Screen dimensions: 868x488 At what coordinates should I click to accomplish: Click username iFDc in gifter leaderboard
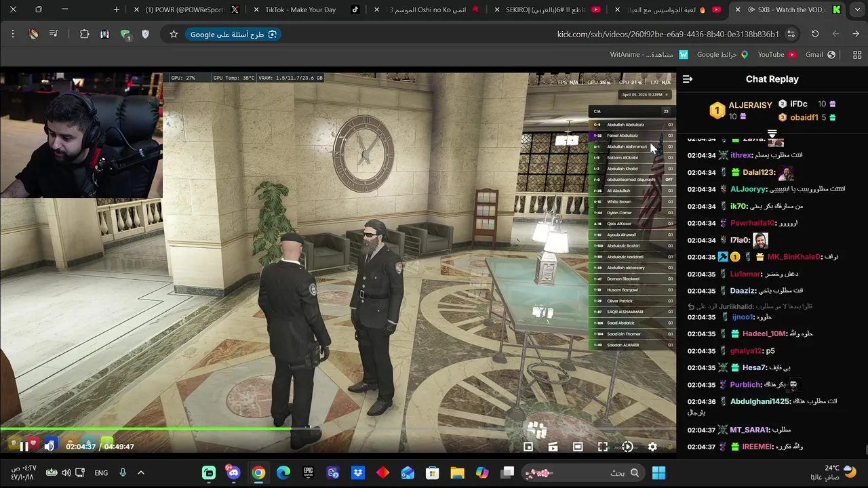click(799, 104)
